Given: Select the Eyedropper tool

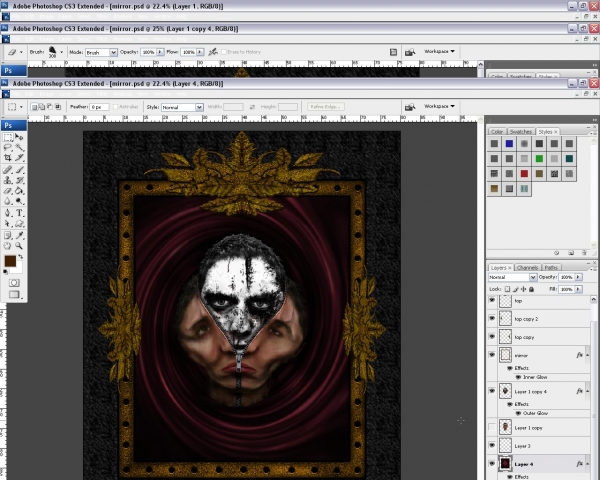Looking at the screenshot, I should click(x=19, y=235).
